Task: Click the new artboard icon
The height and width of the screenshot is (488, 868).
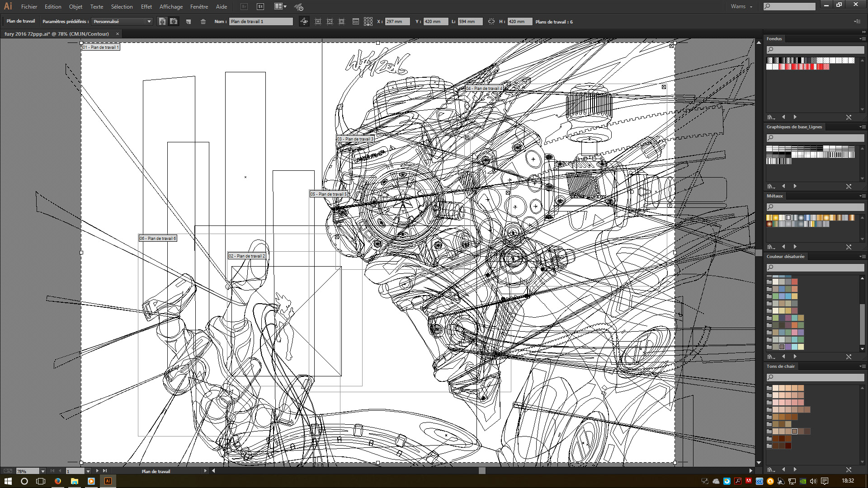Action: click(x=189, y=22)
